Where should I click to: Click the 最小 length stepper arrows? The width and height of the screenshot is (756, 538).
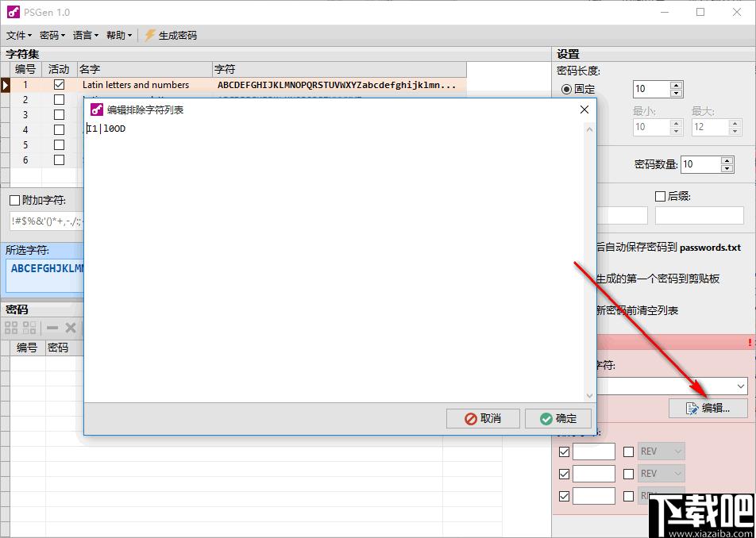(676, 127)
